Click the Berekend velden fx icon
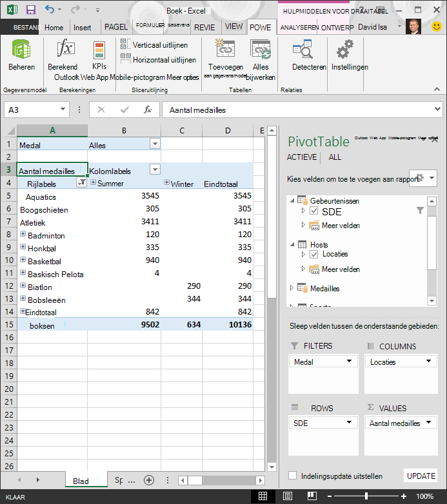The image size is (447, 504). [x=66, y=48]
